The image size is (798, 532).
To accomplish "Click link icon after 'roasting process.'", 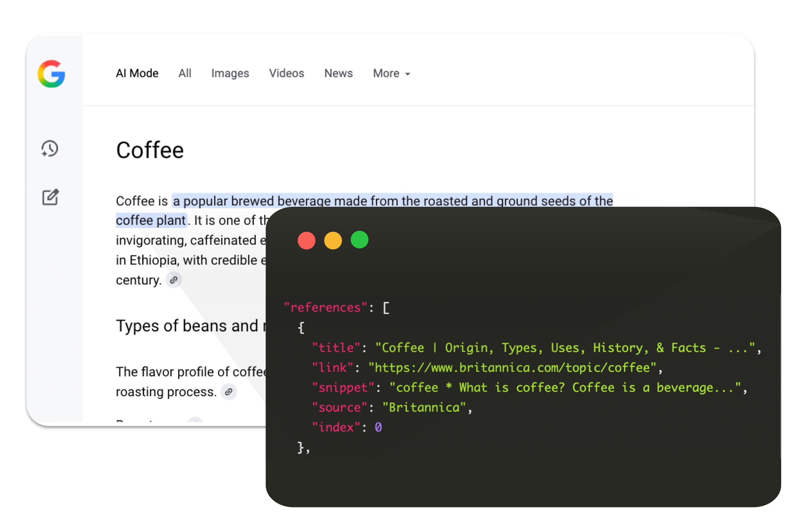I will 229,392.
